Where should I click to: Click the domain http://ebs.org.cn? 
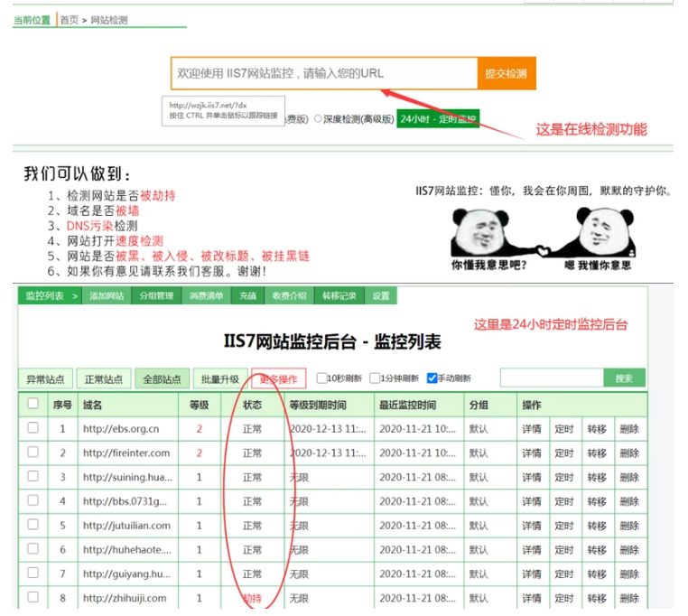click(x=121, y=428)
